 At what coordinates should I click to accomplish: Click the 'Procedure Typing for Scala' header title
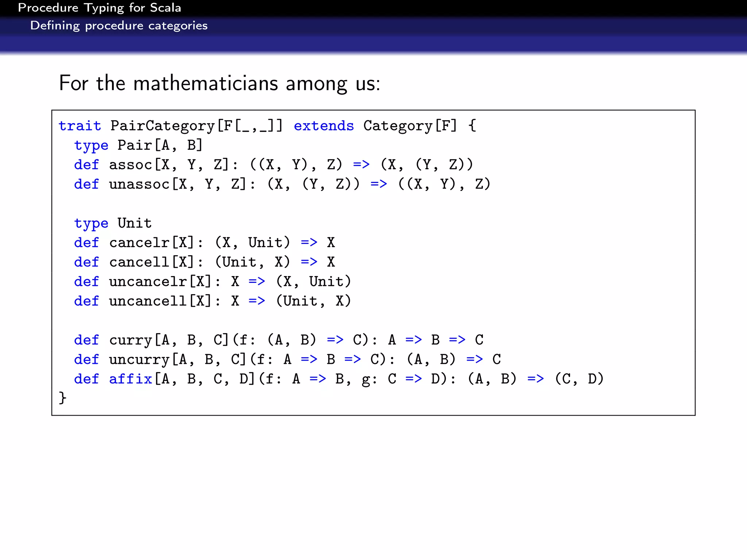[99, 8]
